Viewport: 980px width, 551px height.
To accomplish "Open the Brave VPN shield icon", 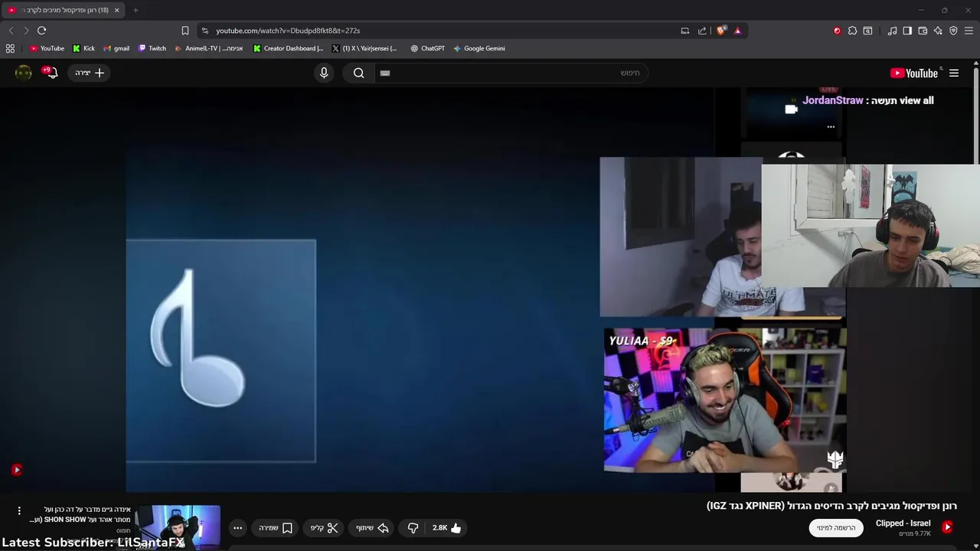I will pyautogui.click(x=953, y=31).
